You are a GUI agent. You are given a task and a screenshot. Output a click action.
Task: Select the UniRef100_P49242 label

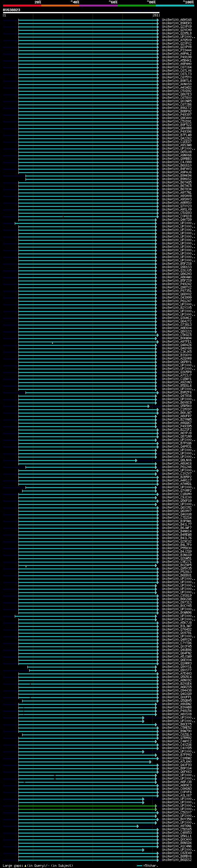click(177, 284)
